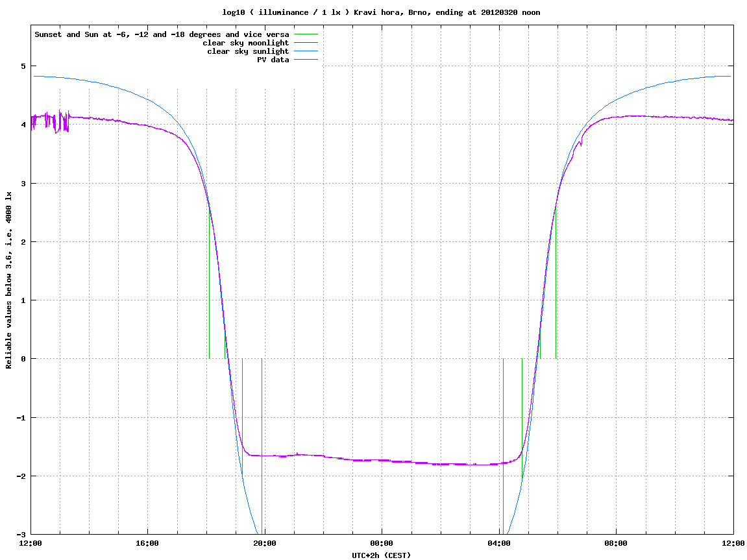Click the green marker line just before 20:00

coord(262,446)
